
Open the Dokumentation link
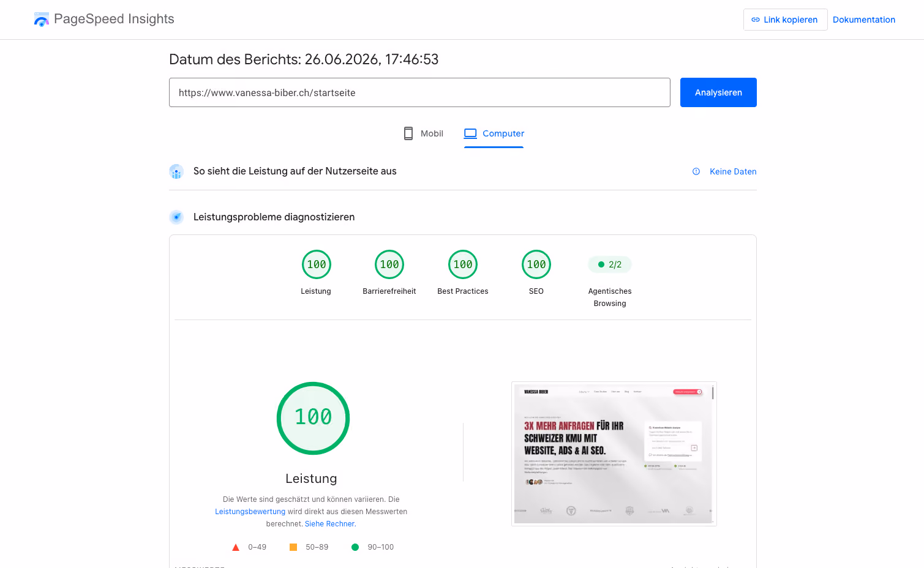[864, 20]
